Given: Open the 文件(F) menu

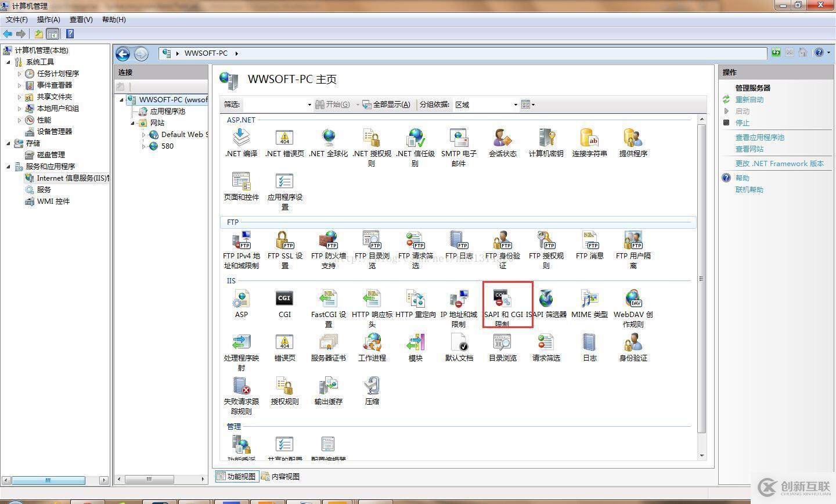Looking at the screenshot, I should (17, 20).
